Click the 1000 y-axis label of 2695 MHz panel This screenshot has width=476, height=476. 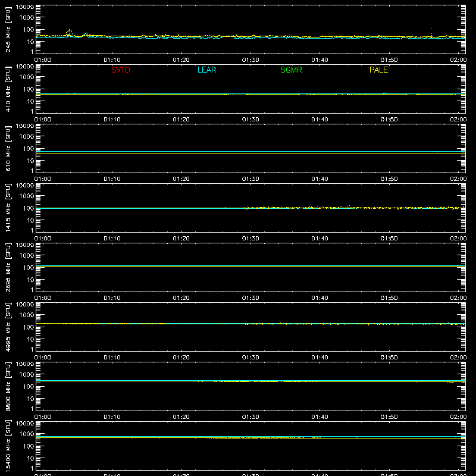(x=27, y=256)
